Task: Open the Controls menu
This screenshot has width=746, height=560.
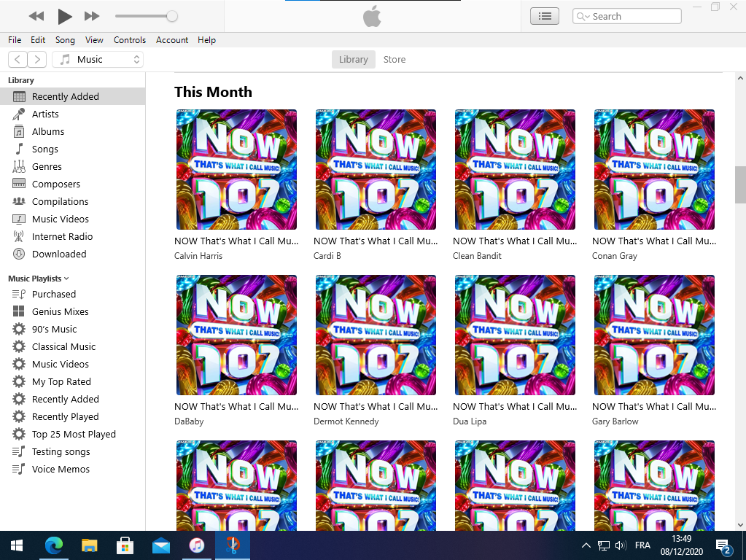Action: pyautogui.click(x=129, y=40)
